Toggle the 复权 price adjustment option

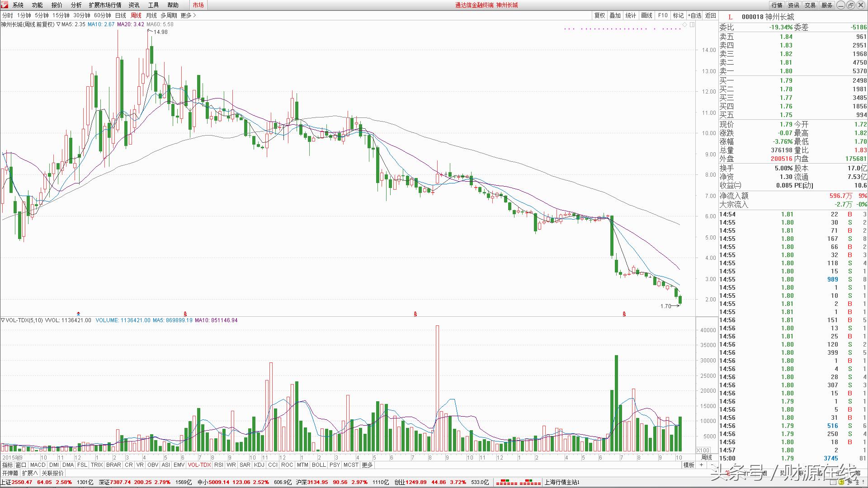pyautogui.click(x=599, y=15)
